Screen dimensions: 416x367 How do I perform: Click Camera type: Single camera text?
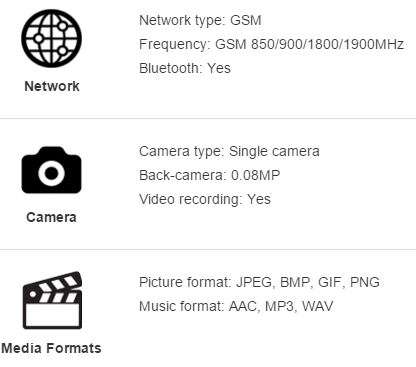coord(229,151)
